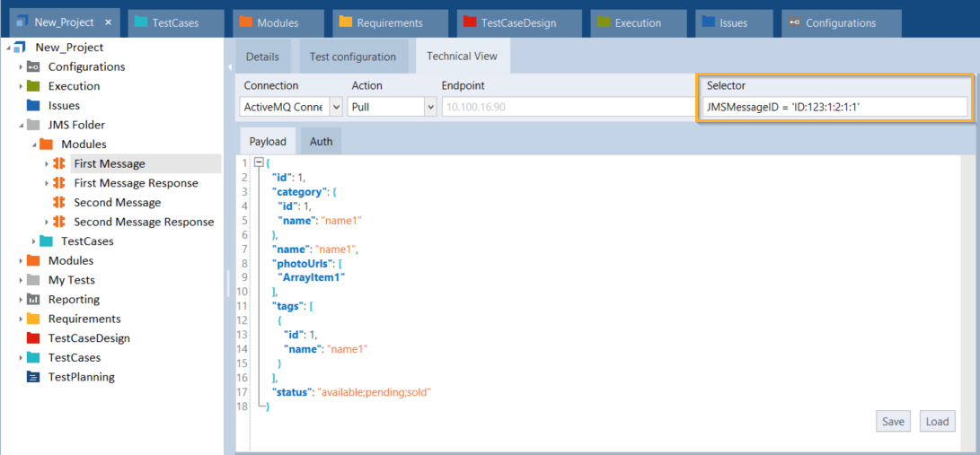Click the Second Message module icon
The image size is (980, 455).
59,203
